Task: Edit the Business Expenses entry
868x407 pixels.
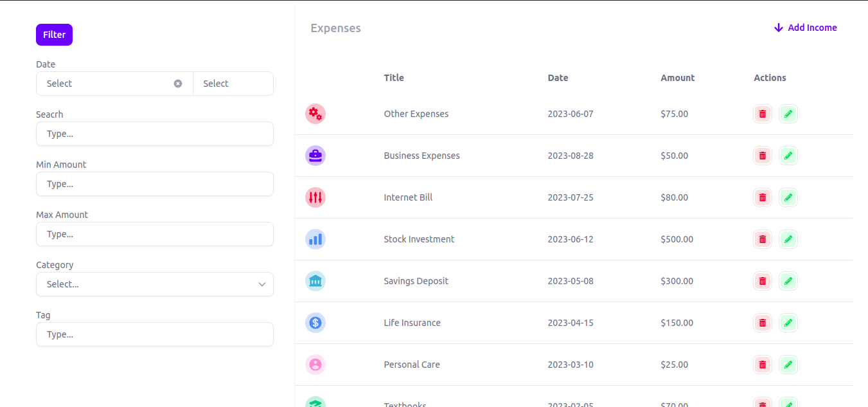Action: tap(788, 156)
